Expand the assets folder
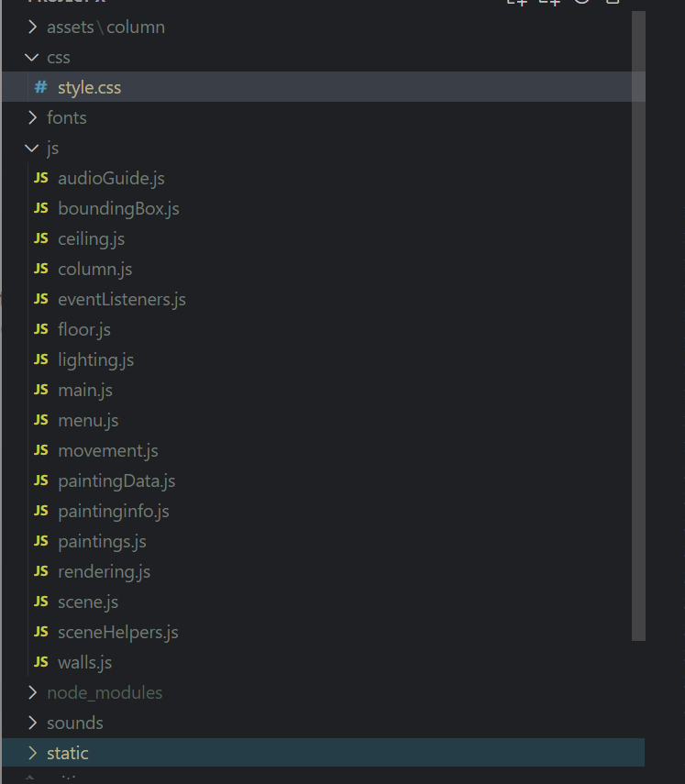This screenshot has height=784, width=685. (x=33, y=27)
